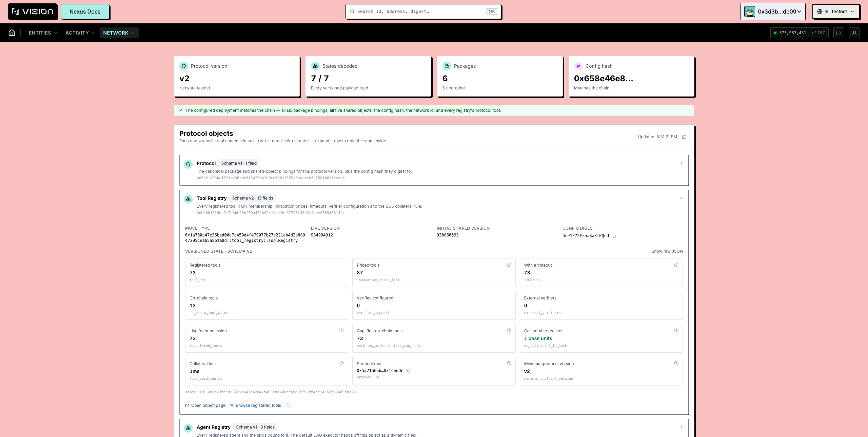This screenshot has height=437, width=868.
Task: Click the Schema v1 · 1 field badge
Action: tap(239, 163)
